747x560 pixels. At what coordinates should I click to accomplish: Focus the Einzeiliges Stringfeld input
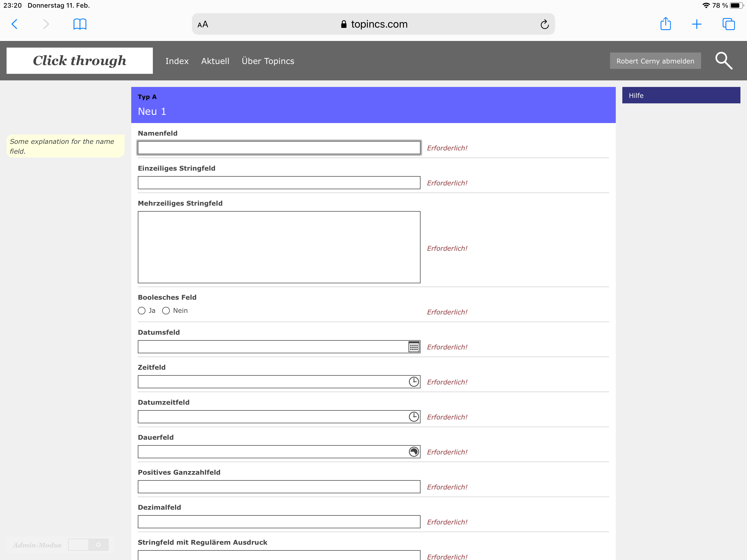(x=279, y=183)
